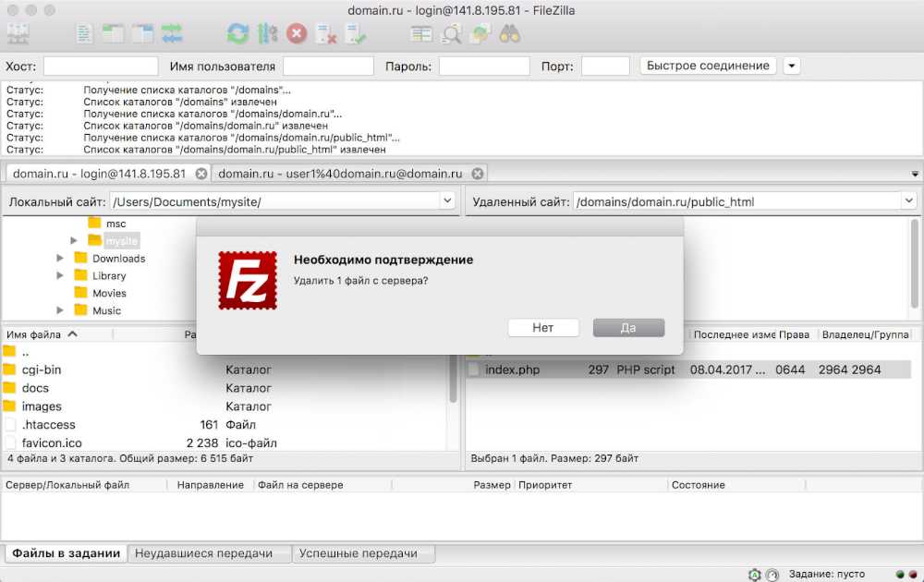The height and width of the screenshot is (582, 924).
Task: Open the Site Manager icon
Action: tap(18, 34)
